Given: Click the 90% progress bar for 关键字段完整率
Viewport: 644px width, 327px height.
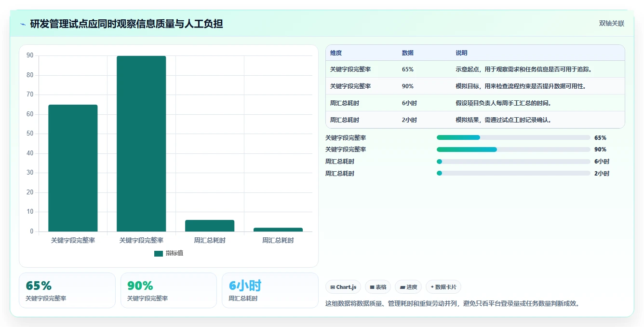Looking at the screenshot, I should [x=513, y=150].
